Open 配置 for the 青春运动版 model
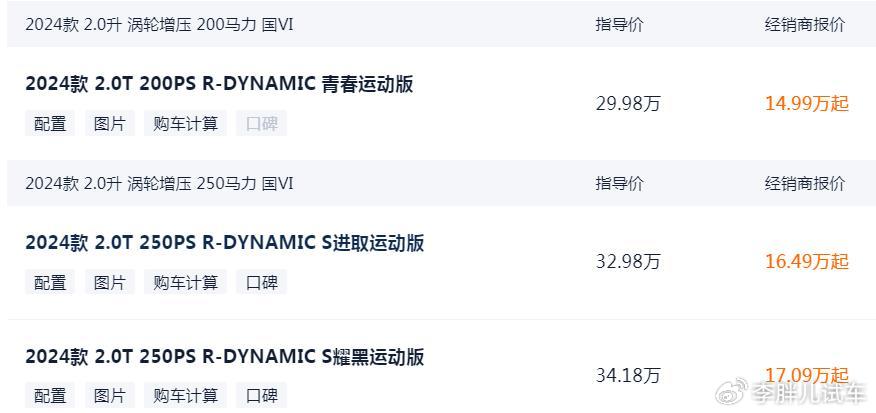The image size is (876, 413). (x=50, y=124)
